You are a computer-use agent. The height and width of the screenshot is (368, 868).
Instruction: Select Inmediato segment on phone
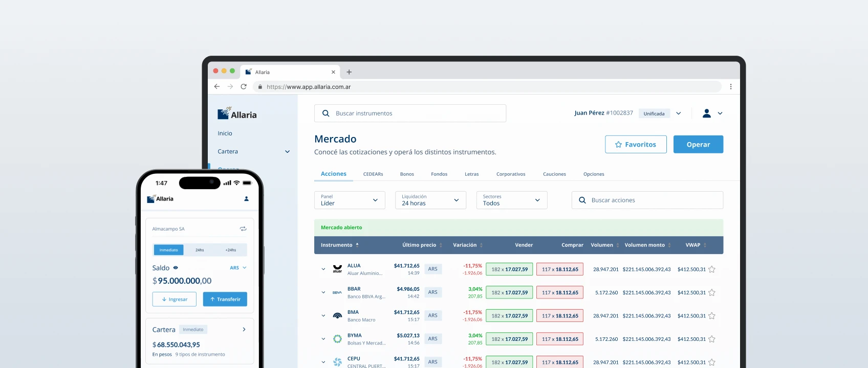(x=168, y=250)
